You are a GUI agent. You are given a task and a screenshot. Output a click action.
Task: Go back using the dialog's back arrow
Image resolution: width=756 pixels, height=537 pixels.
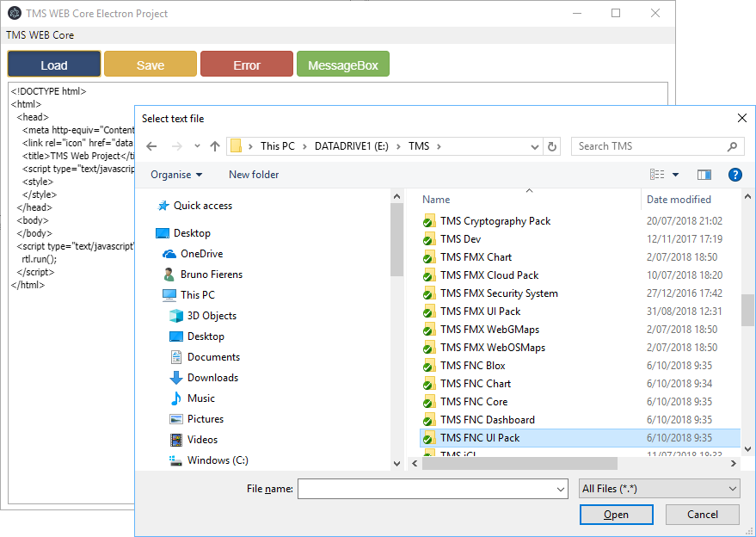[x=151, y=146]
